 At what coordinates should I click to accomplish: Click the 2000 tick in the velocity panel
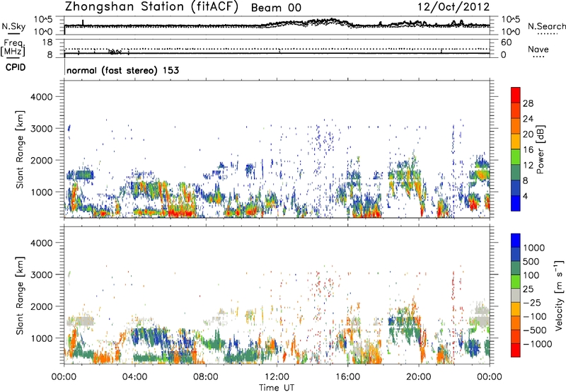click(41, 306)
